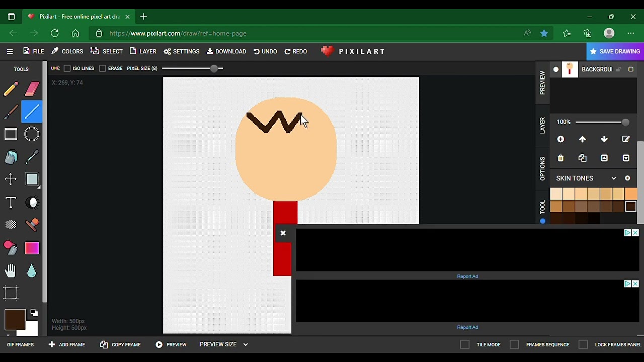Enable the Erase checkbox
Viewport: 644px width, 362px height.
click(x=103, y=68)
